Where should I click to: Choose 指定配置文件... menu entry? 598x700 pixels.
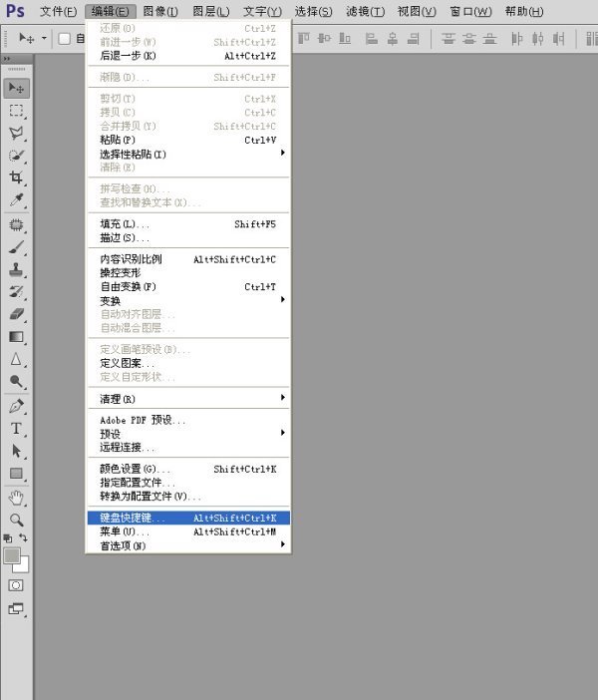188,483
